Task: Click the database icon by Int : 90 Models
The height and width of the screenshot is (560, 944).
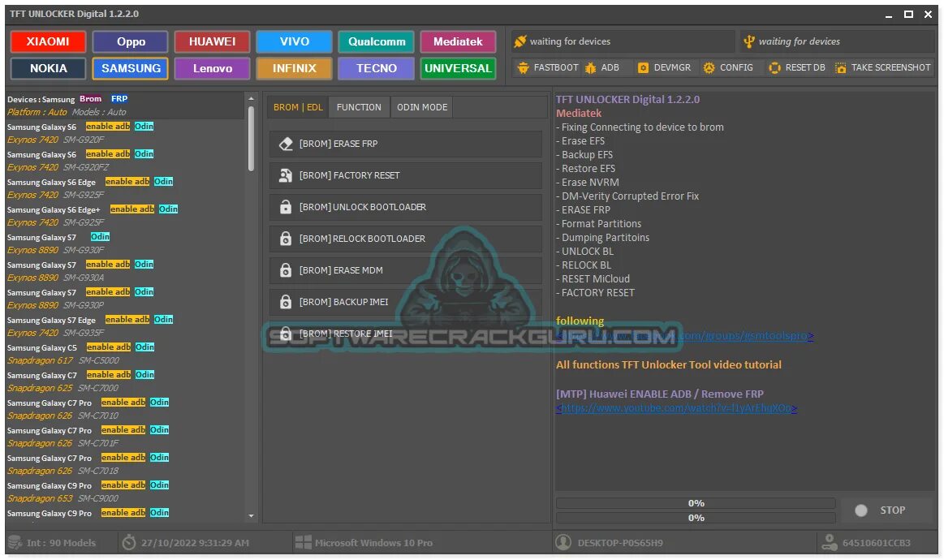Action: [x=15, y=542]
